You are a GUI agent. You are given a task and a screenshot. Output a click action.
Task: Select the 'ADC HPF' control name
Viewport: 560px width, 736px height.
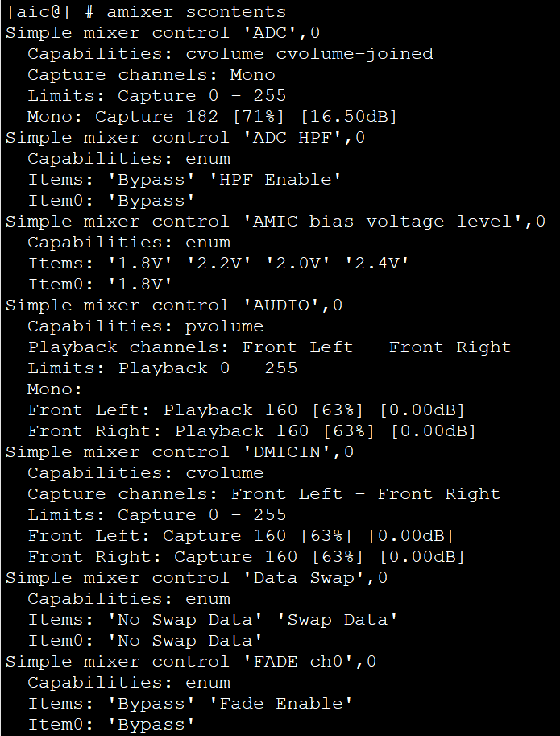coord(297,138)
